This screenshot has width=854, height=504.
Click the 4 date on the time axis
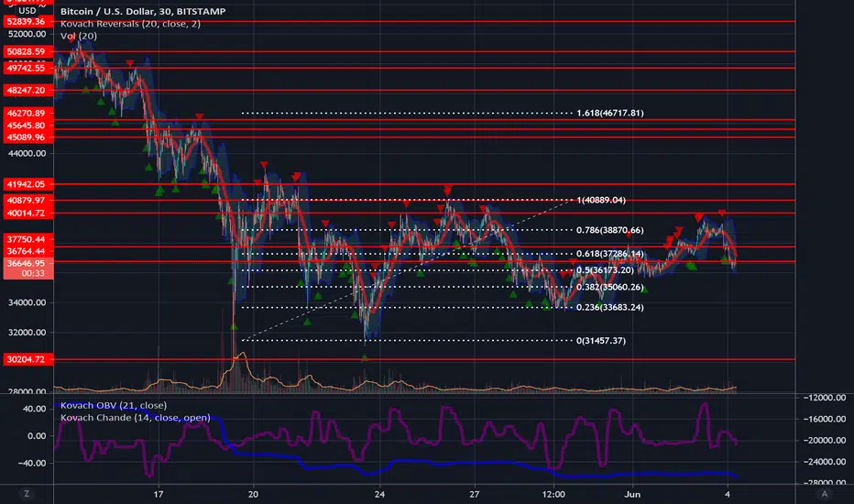[728, 494]
